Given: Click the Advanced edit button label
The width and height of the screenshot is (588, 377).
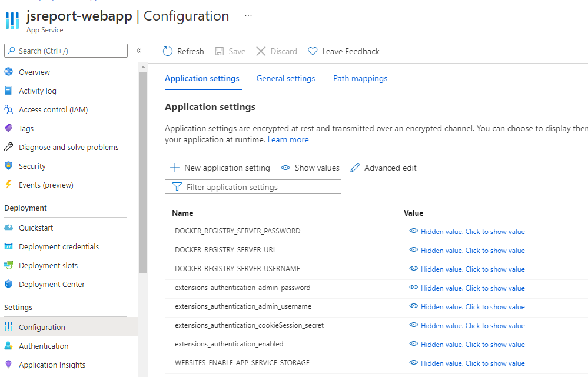Looking at the screenshot, I should click(390, 168).
